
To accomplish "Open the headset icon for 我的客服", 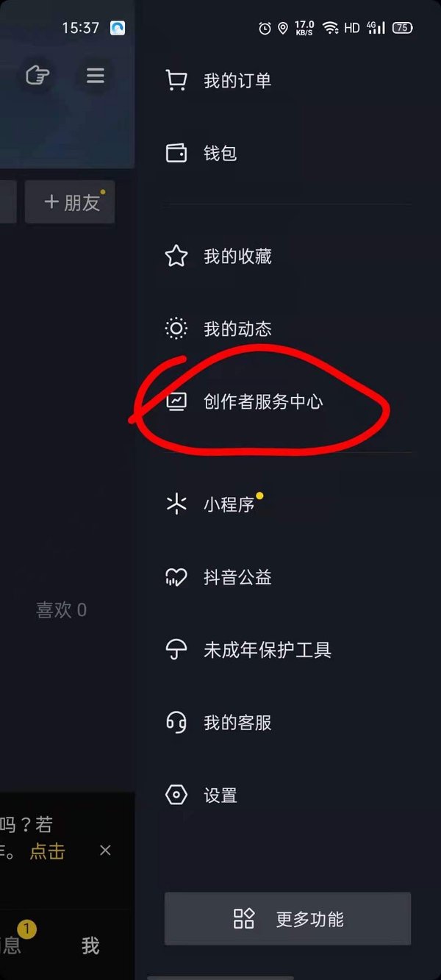I will 176,723.
